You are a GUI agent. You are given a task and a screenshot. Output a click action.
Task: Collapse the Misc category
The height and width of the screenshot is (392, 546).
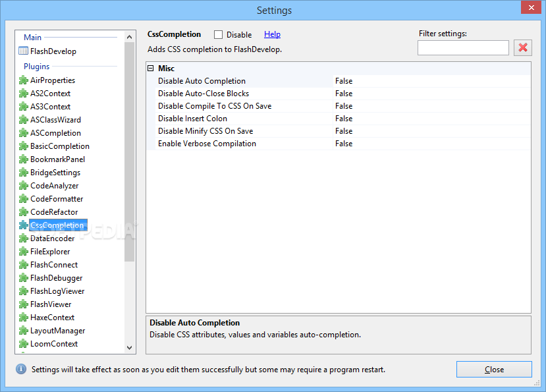tap(150, 69)
